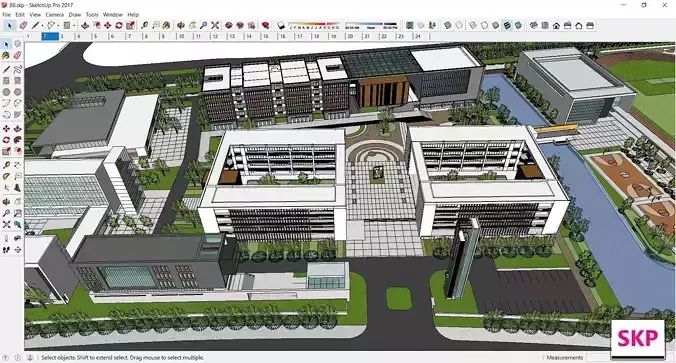
Task: Toggle Back Edges style
Action: 459,25
